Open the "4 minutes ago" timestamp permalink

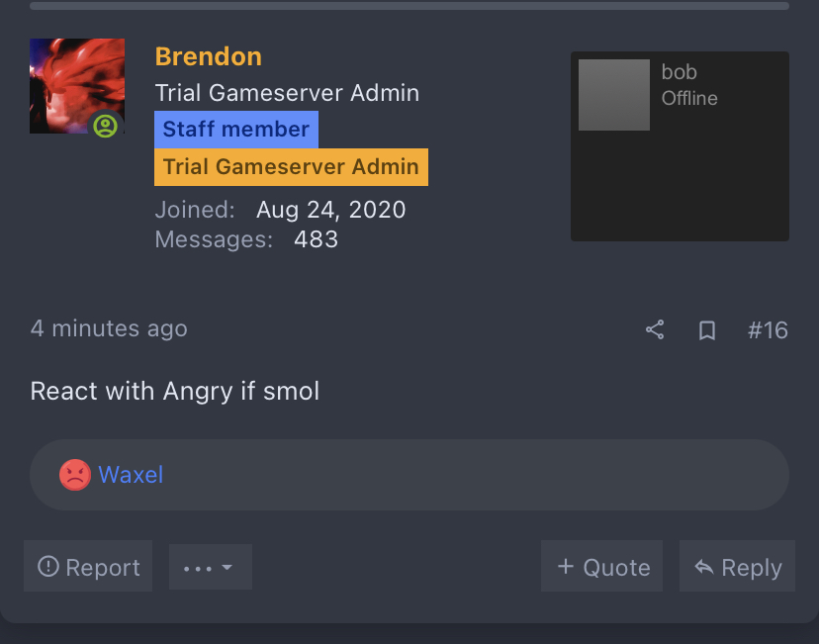[x=109, y=328]
